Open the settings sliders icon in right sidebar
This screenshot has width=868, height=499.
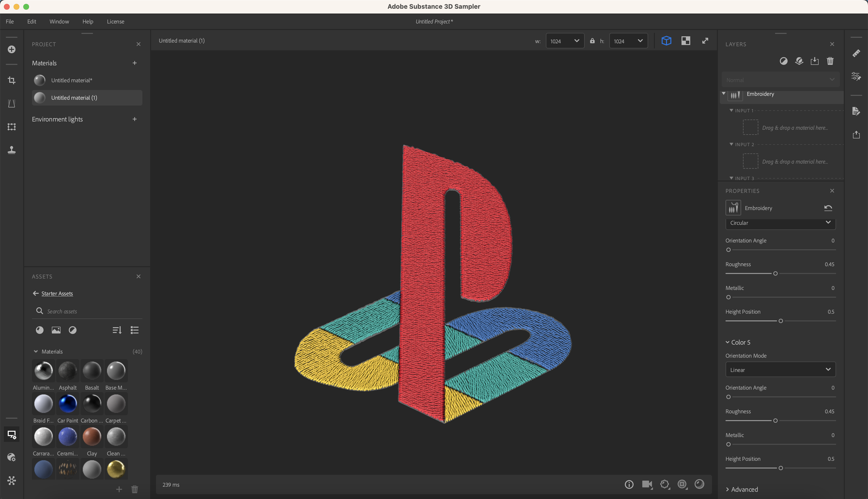(856, 76)
